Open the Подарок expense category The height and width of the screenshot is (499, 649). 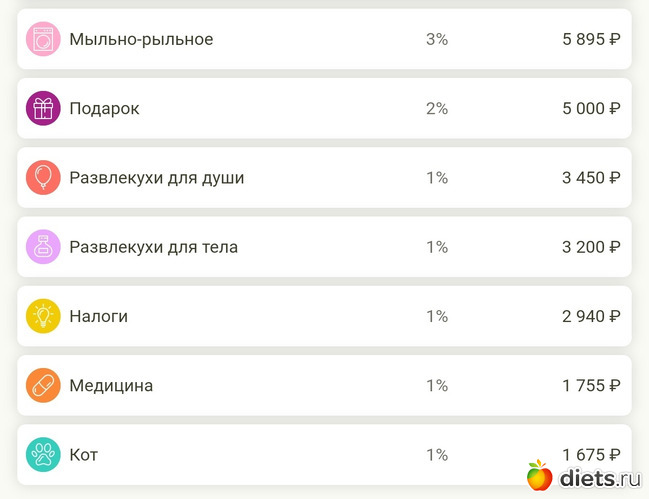(x=324, y=108)
